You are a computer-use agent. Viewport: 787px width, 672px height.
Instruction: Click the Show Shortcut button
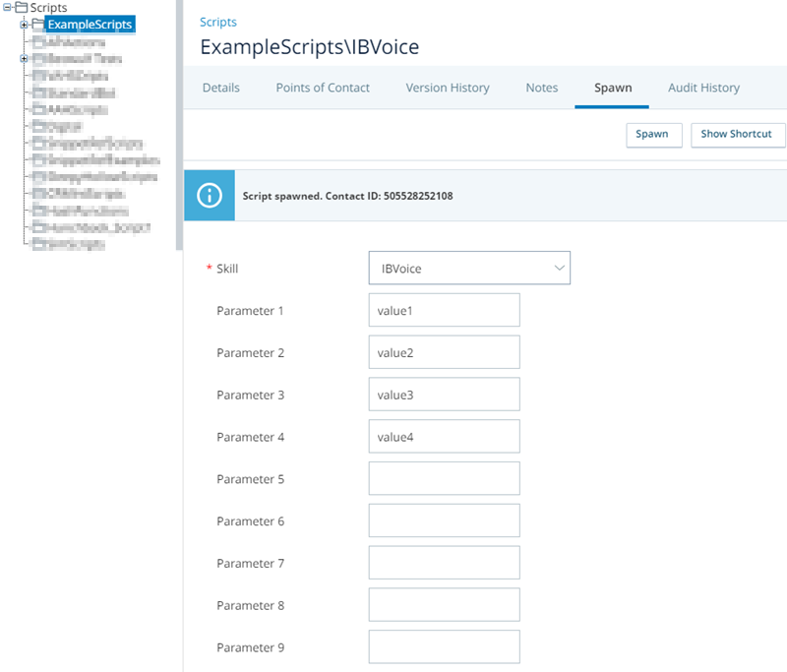(737, 135)
